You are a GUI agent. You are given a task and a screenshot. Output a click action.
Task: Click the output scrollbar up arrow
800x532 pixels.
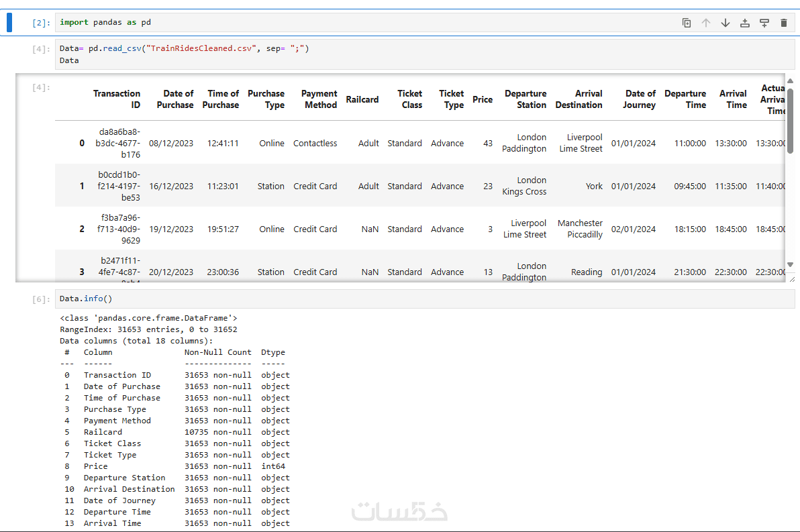tap(790, 81)
